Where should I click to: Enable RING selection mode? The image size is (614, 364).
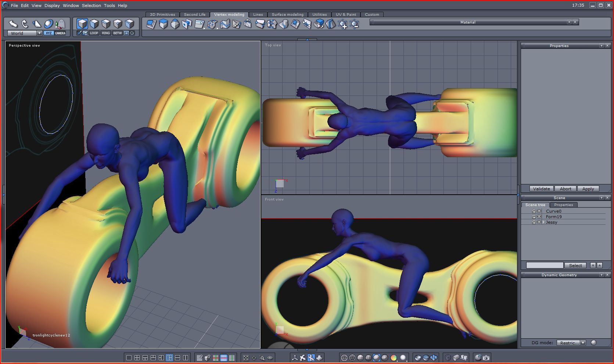(x=106, y=33)
